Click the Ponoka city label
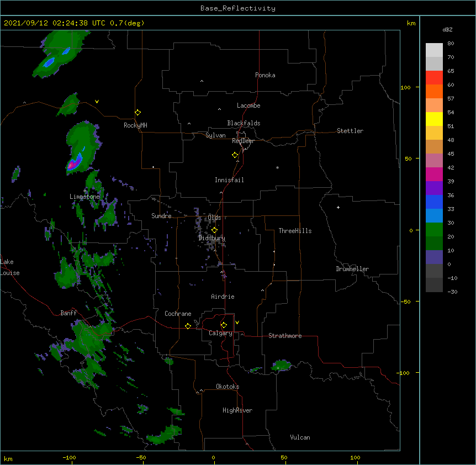The image size is (476, 465). click(265, 75)
